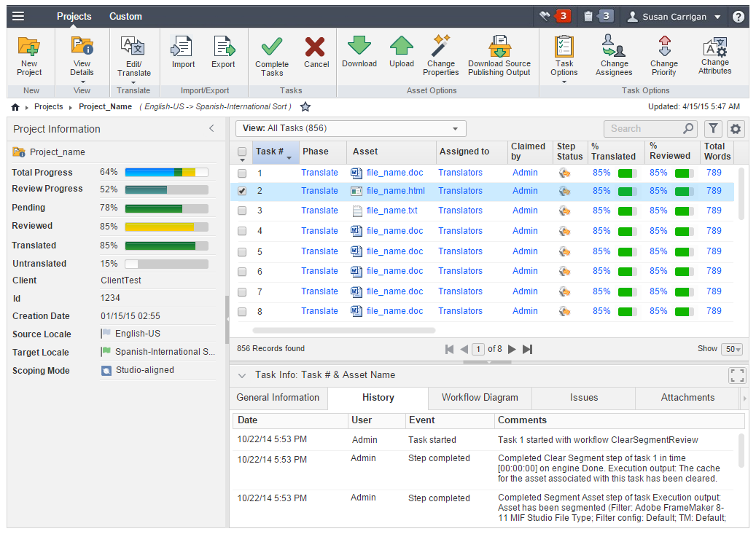Open the View: All Tasks dropdown

(x=351, y=129)
